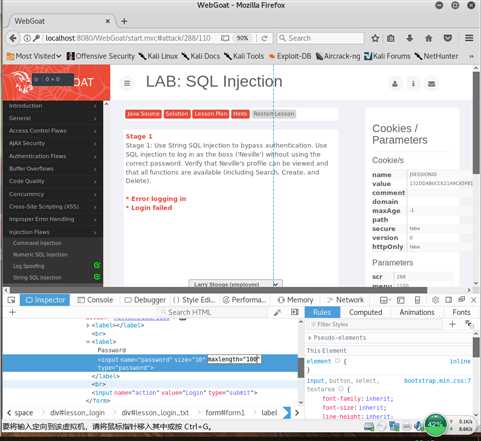This screenshot has width=481, height=441.
Task: Open the Performance tab
Action: pyautogui.click(x=244, y=300)
